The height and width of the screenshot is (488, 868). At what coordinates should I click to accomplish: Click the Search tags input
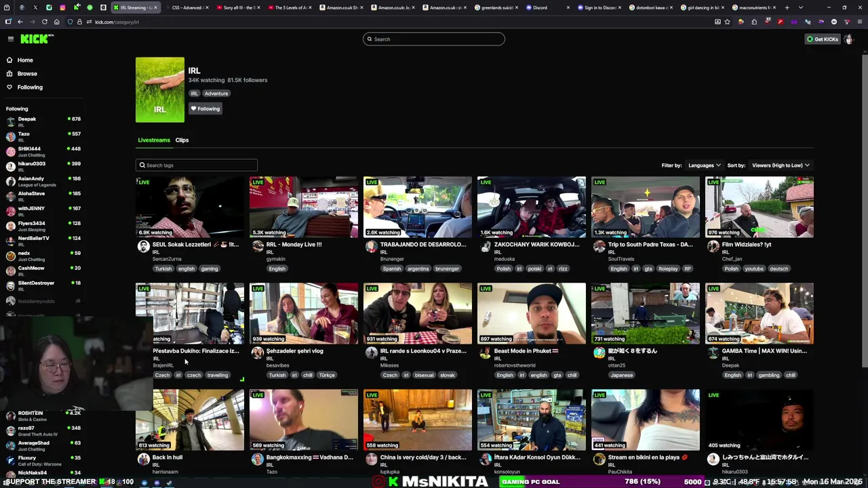pyautogui.click(x=197, y=165)
